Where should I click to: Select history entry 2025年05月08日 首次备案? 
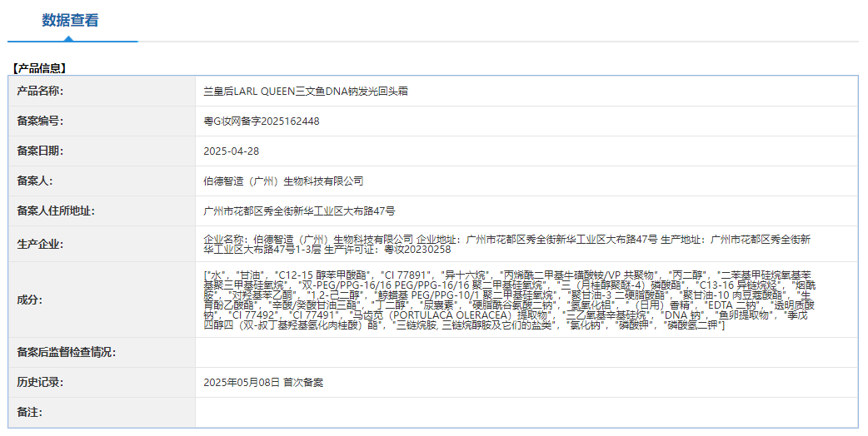tap(263, 382)
